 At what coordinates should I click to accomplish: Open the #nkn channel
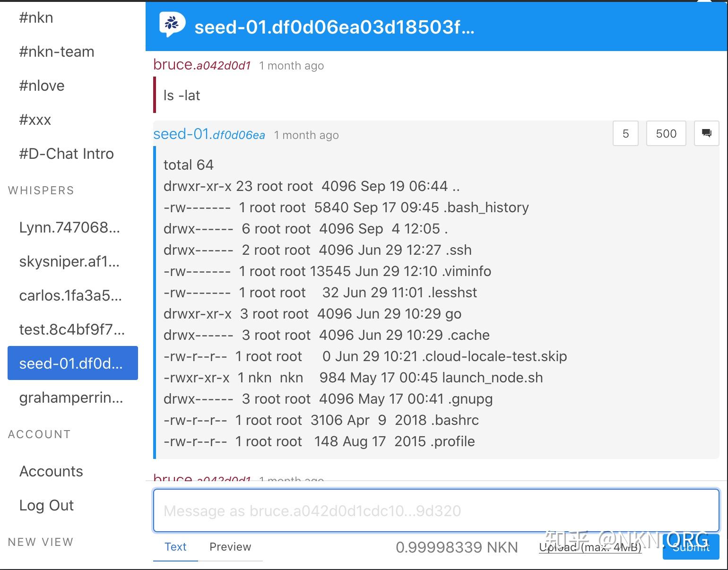[36, 18]
